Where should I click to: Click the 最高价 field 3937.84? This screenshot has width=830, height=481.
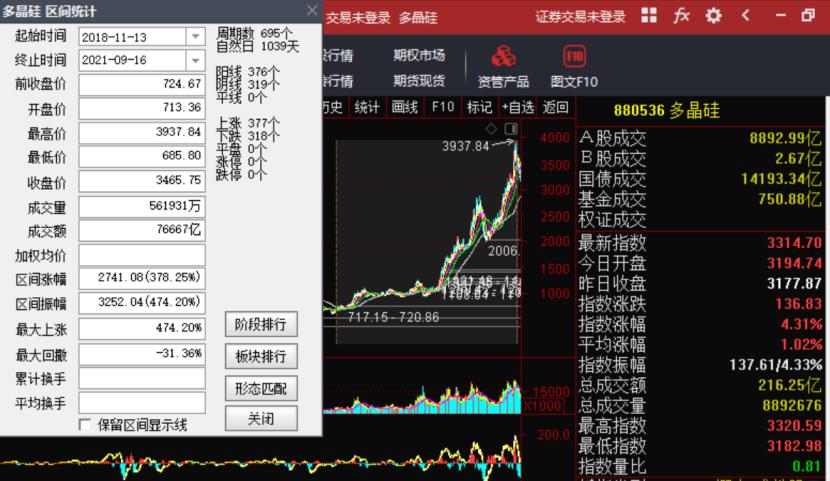click(x=142, y=133)
